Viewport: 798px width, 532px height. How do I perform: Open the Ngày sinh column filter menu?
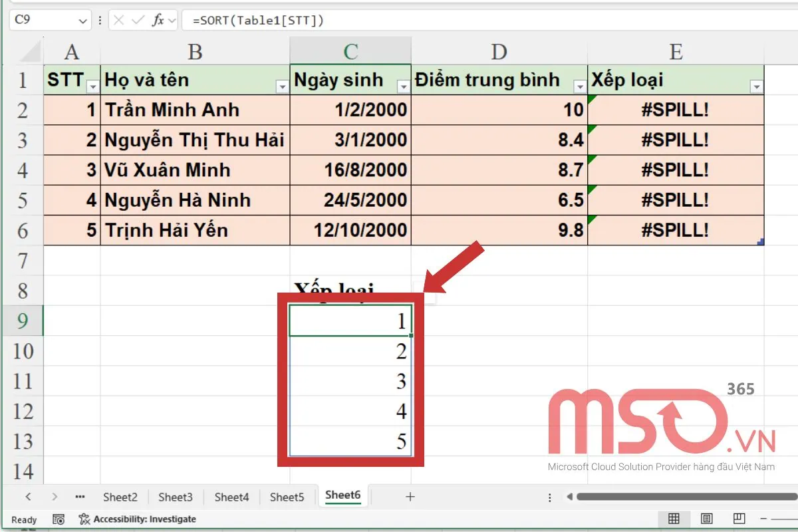(x=404, y=87)
